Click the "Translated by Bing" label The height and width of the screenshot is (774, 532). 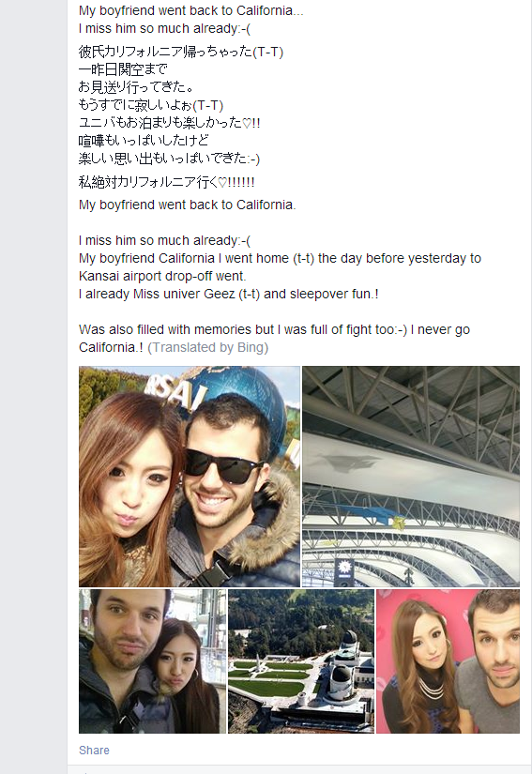(x=207, y=347)
